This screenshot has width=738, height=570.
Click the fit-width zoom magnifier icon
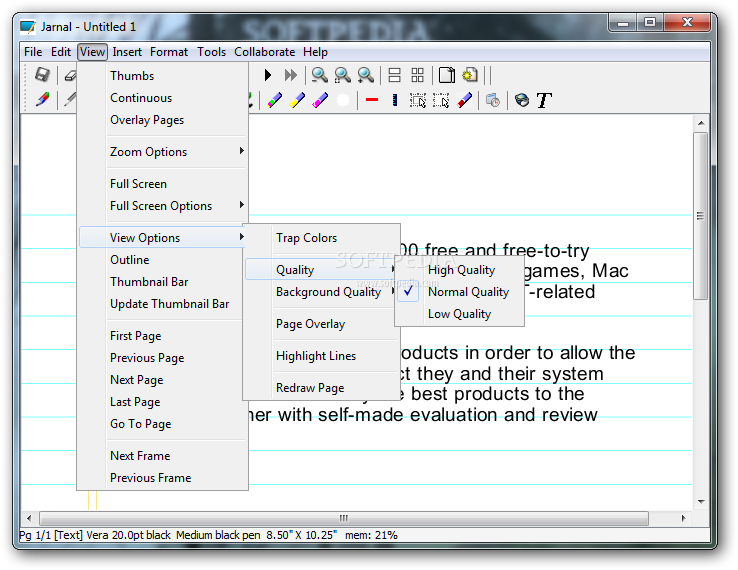click(x=343, y=75)
